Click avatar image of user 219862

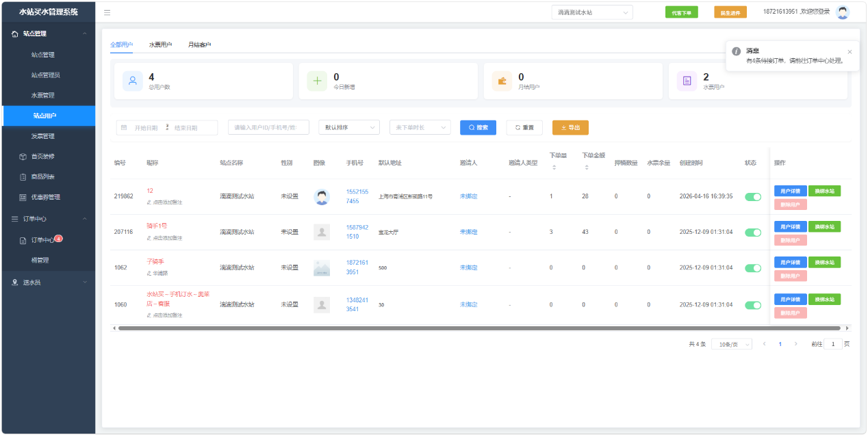coord(322,197)
